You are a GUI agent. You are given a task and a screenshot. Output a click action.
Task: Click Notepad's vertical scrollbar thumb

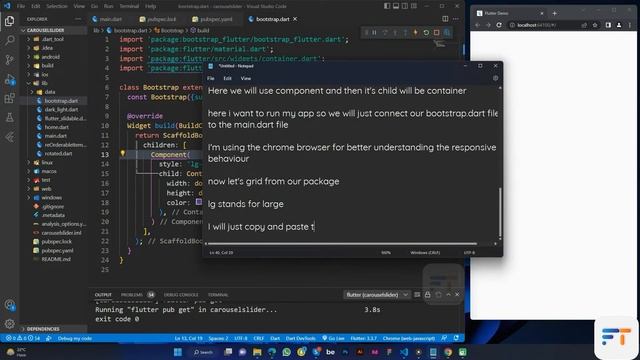(500, 213)
